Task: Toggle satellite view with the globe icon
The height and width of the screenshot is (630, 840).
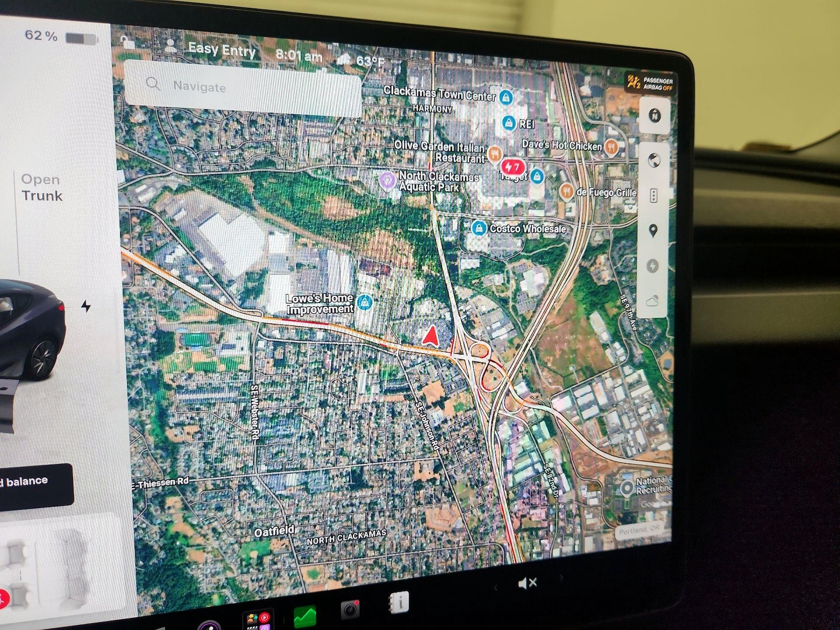Action: [x=654, y=160]
